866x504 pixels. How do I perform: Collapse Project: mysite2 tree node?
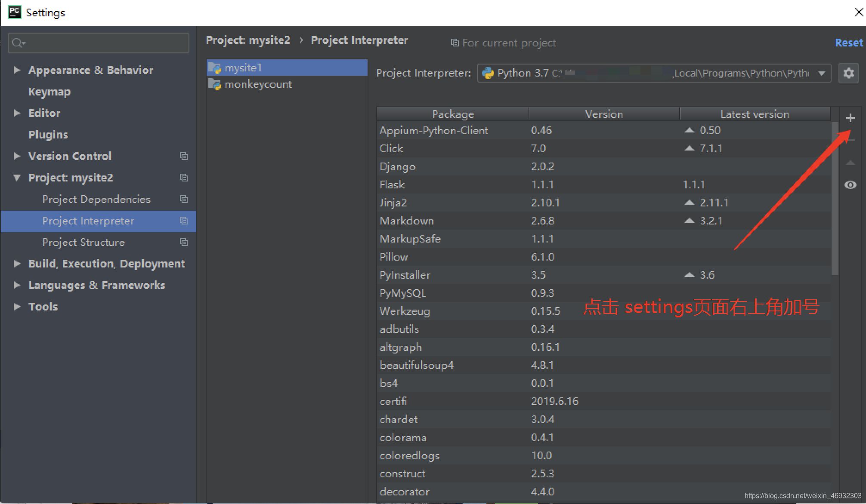pos(17,178)
